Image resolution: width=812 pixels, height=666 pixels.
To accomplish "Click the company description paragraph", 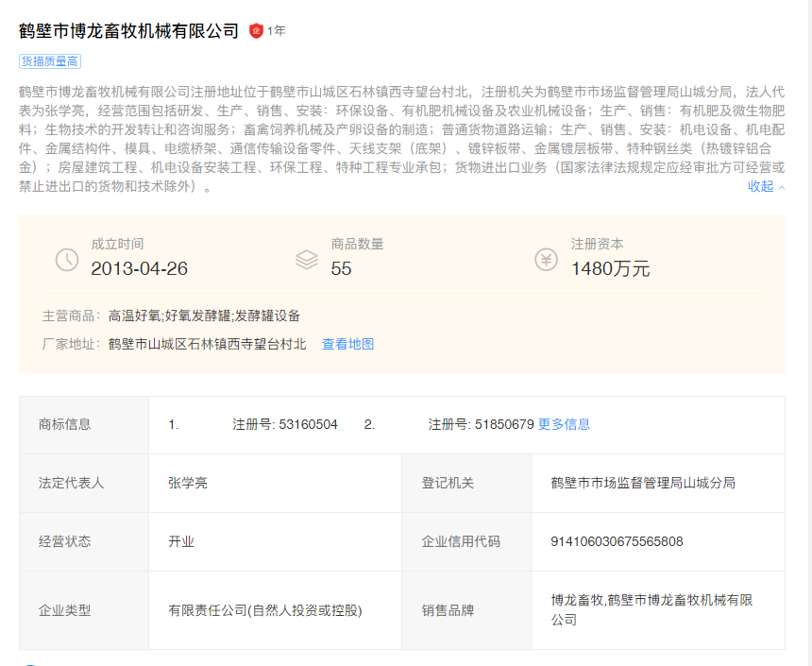I will tap(402, 139).
